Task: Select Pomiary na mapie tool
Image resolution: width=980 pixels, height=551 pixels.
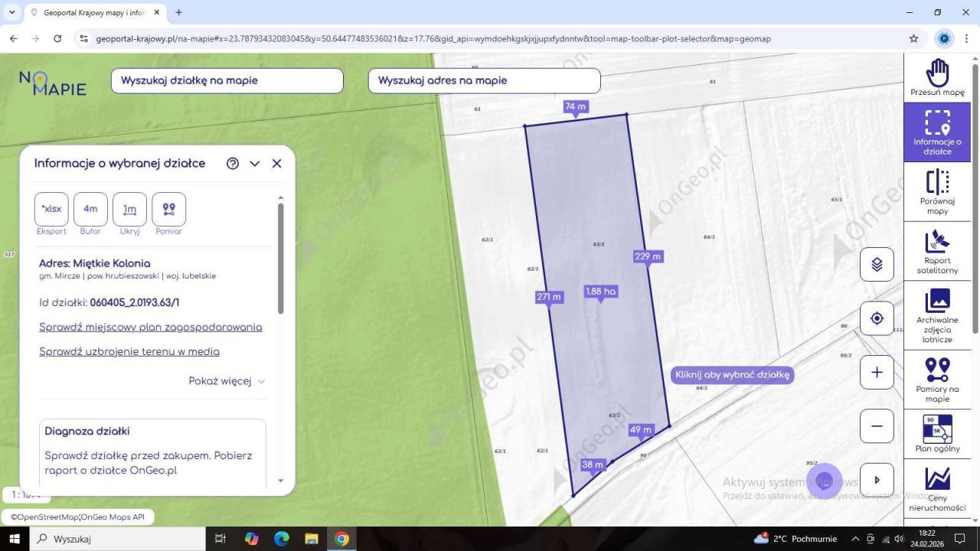Action: 937,379
